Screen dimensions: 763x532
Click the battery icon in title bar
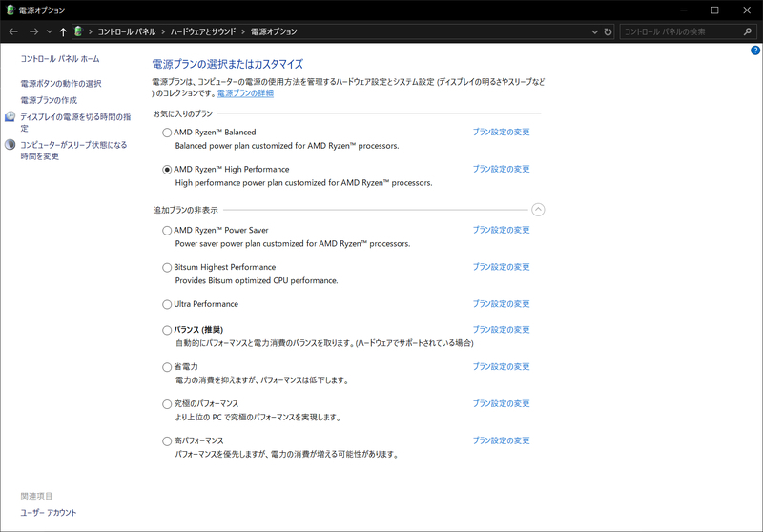(10, 10)
